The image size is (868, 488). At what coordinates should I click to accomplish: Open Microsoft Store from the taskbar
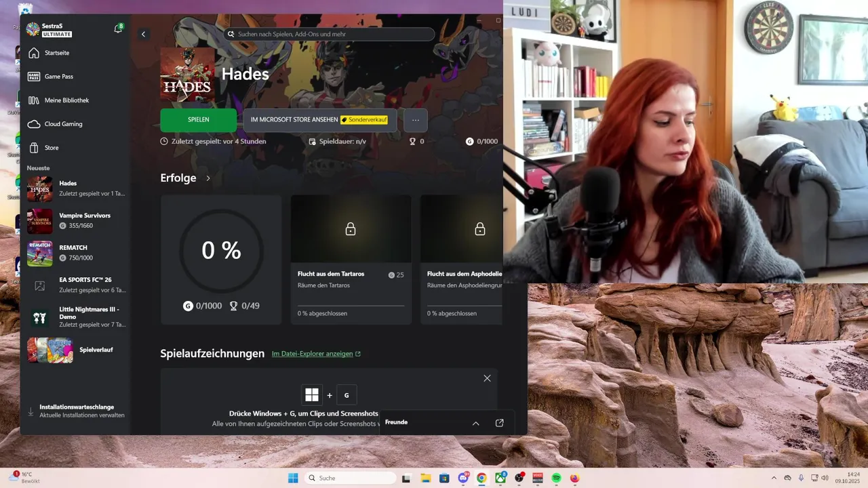coord(444,478)
